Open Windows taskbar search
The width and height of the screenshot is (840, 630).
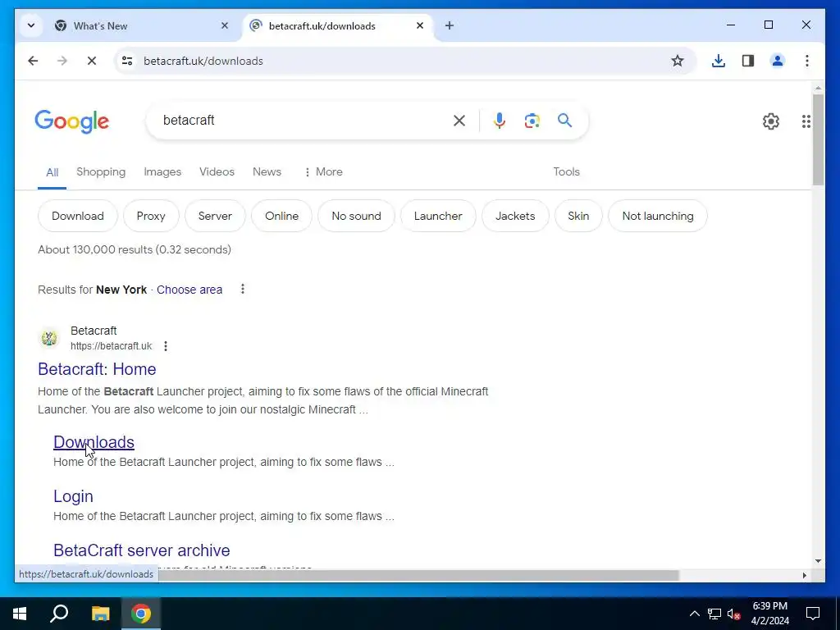(59, 614)
